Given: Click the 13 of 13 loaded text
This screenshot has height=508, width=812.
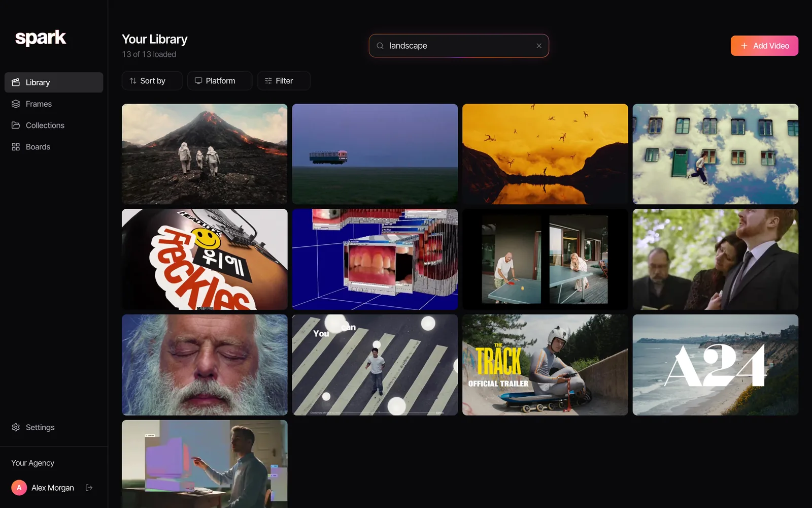Looking at the screenshot, I should (149, 54).
